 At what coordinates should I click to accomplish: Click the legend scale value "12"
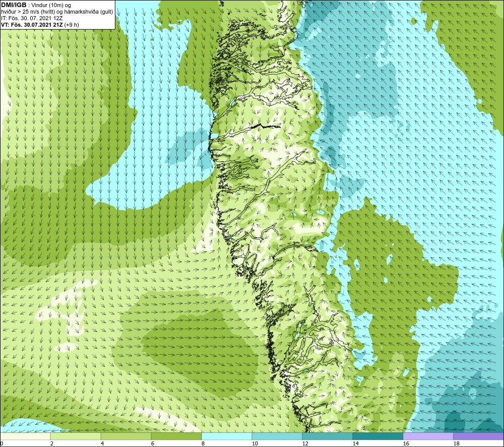pyautogui.click(x=305, y=444)
